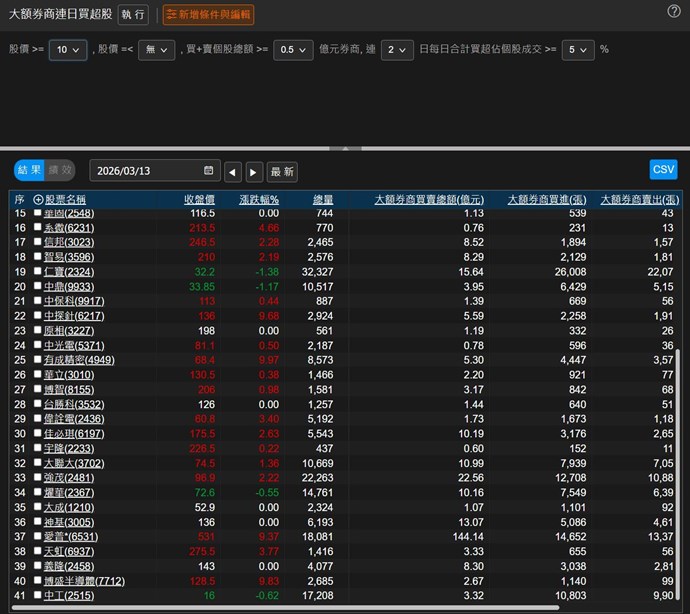Open stock link 偉詮電(2436)

pyautogui.click(x=74, y=419)
